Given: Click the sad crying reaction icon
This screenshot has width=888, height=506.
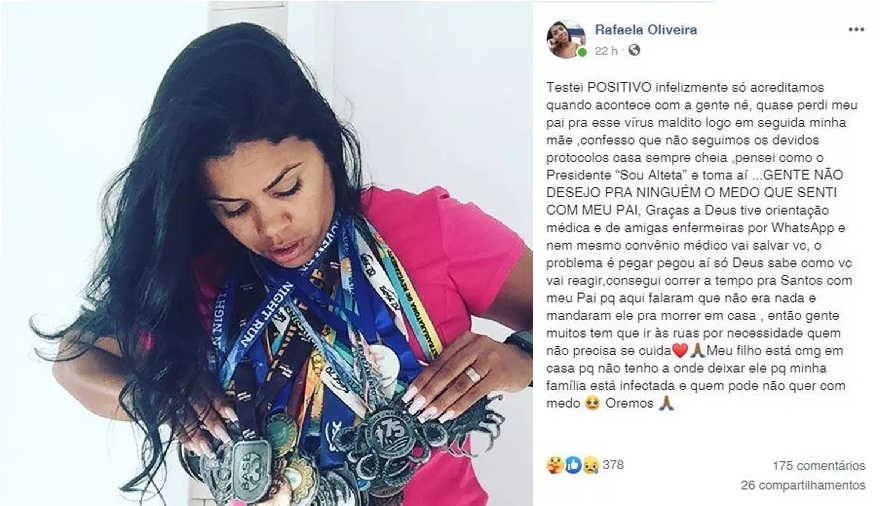Looking at the screenshot, I should tap(591, 465).
